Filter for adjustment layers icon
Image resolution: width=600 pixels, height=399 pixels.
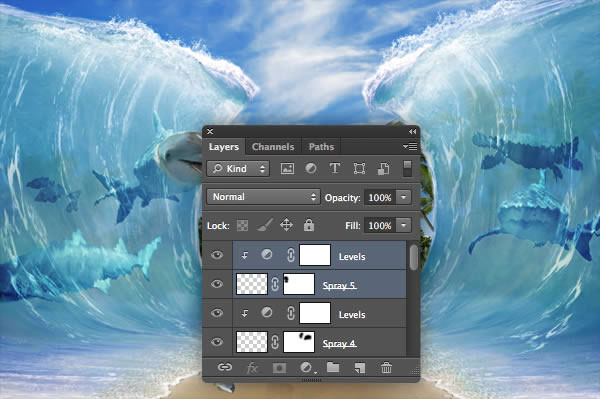[x=311, y=168]
